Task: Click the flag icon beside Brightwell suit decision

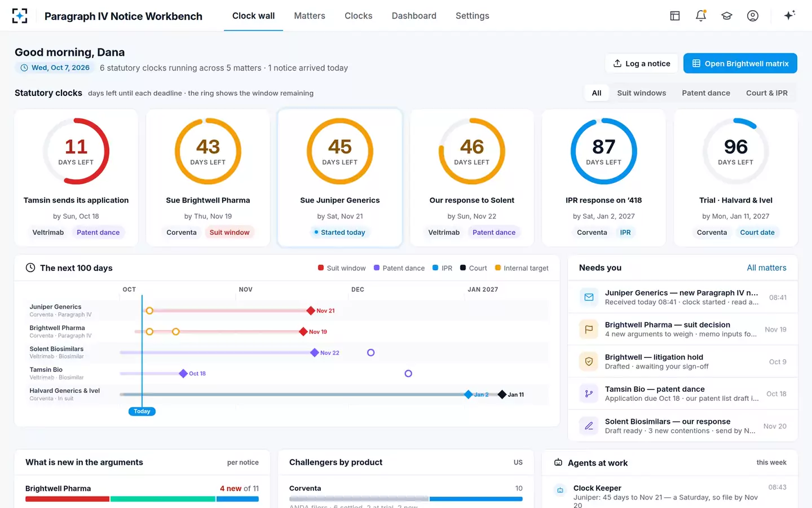Action: click(x=589, y=329)
